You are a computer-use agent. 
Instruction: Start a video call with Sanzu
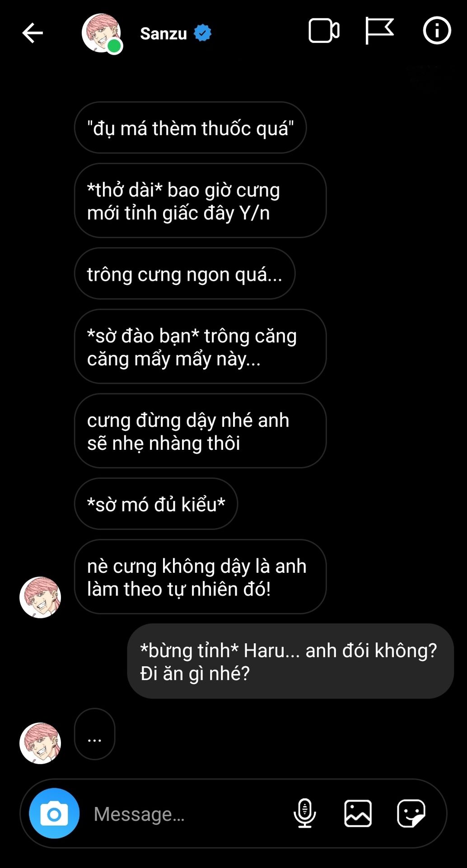324,31
